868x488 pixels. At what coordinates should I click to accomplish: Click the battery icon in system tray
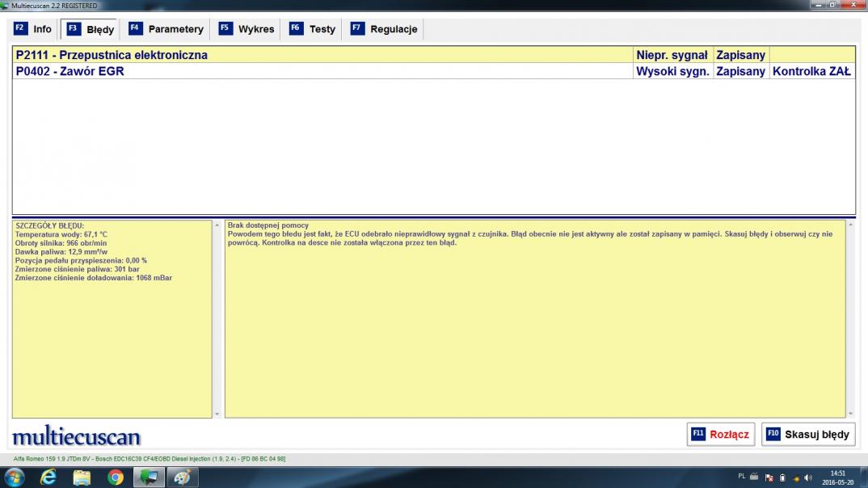(782, 477)
